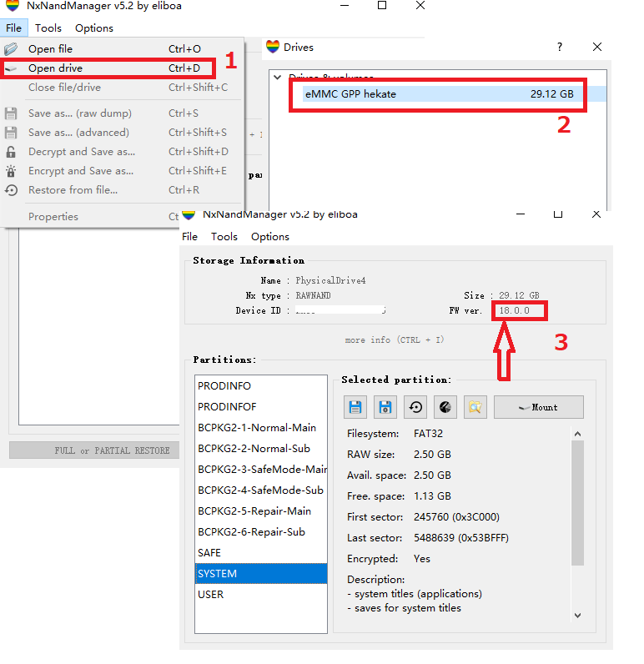The width and height of the screenshot is (644, 664).
Task: Select BCPKG2-2-Normal-Sub partition
Action: pyautogui.click(x=261, y=449)
